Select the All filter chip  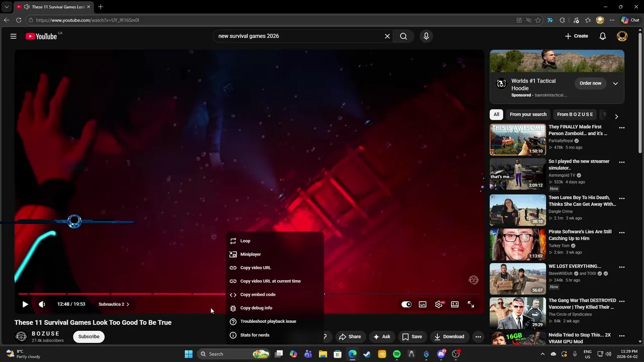[496, 114]
